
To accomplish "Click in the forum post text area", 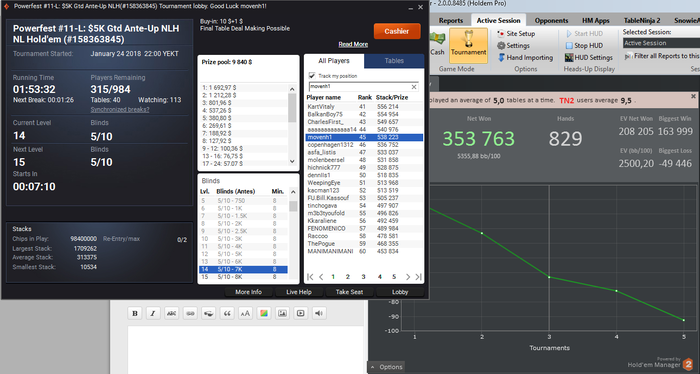I will click(245, 350).
